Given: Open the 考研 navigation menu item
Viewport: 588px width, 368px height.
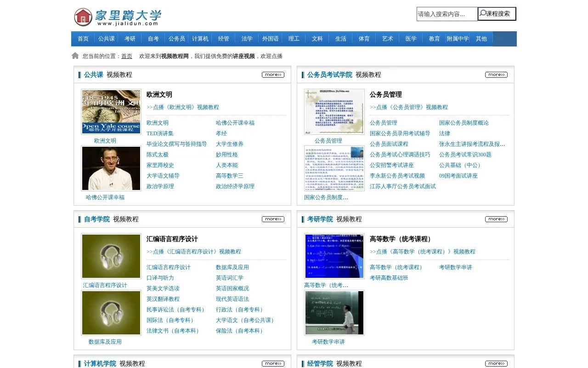Looking at the screenshot, I should coord(130,39).
